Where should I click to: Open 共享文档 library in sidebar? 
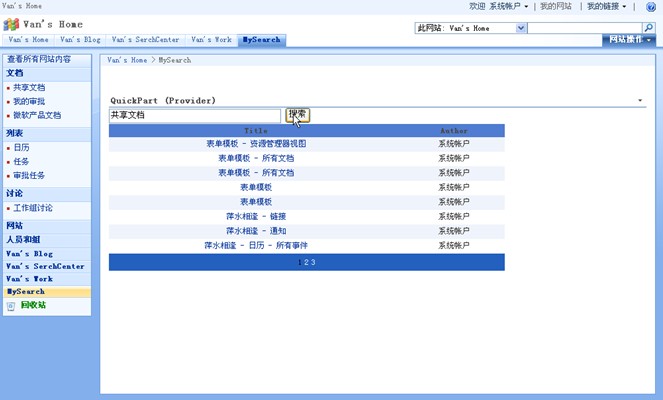tap(29, 88)
